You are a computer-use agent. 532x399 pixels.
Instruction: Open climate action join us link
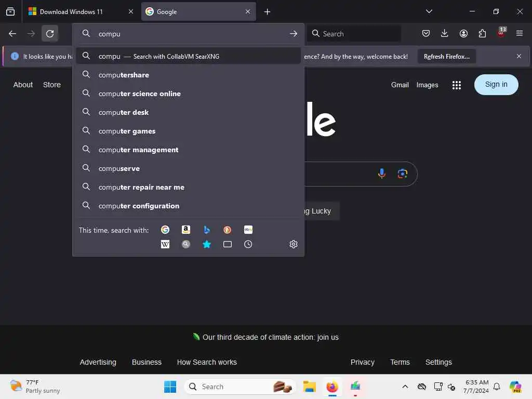pyautogui.click(x=270, y=337)
